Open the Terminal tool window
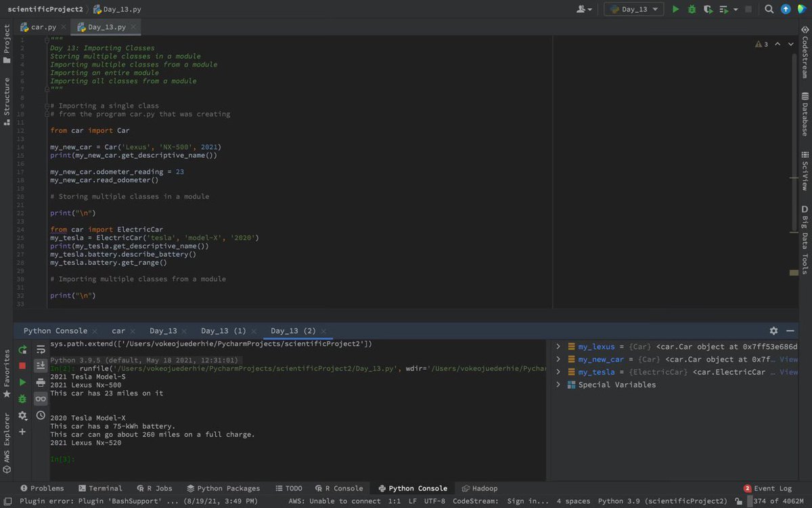 point(100,488)
